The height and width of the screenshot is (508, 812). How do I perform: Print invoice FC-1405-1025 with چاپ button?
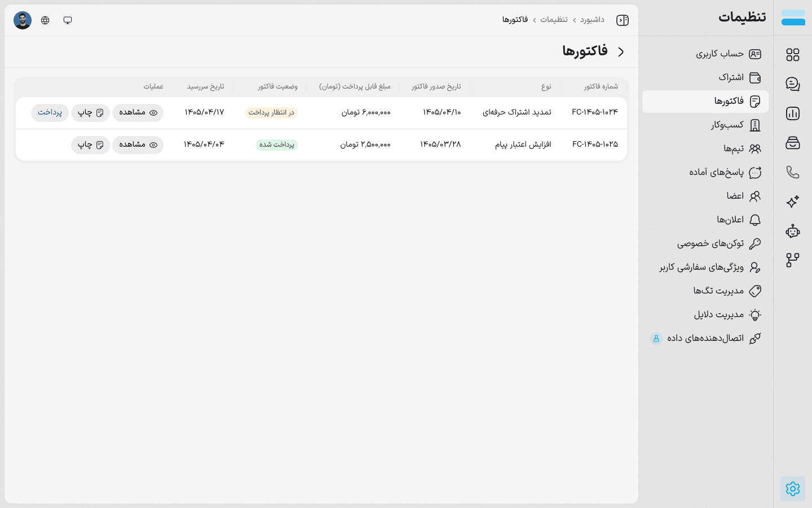pyautogui.click(x=90, y=145)
